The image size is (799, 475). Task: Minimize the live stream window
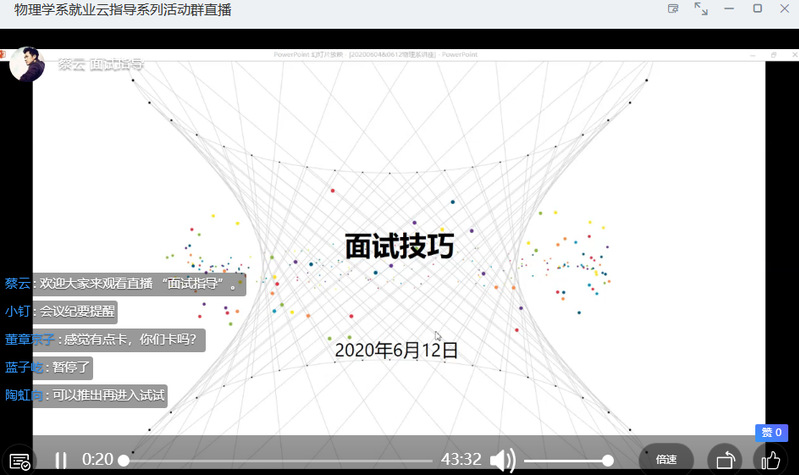coord(729,9)
